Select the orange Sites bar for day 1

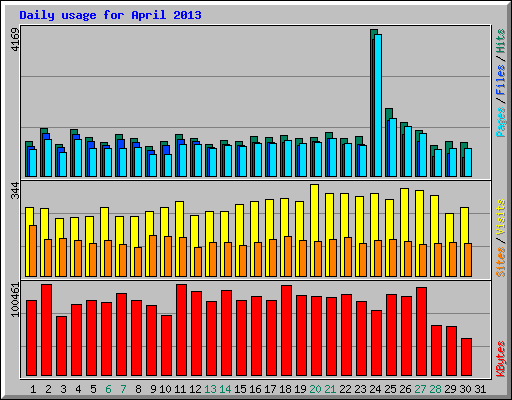33,251
